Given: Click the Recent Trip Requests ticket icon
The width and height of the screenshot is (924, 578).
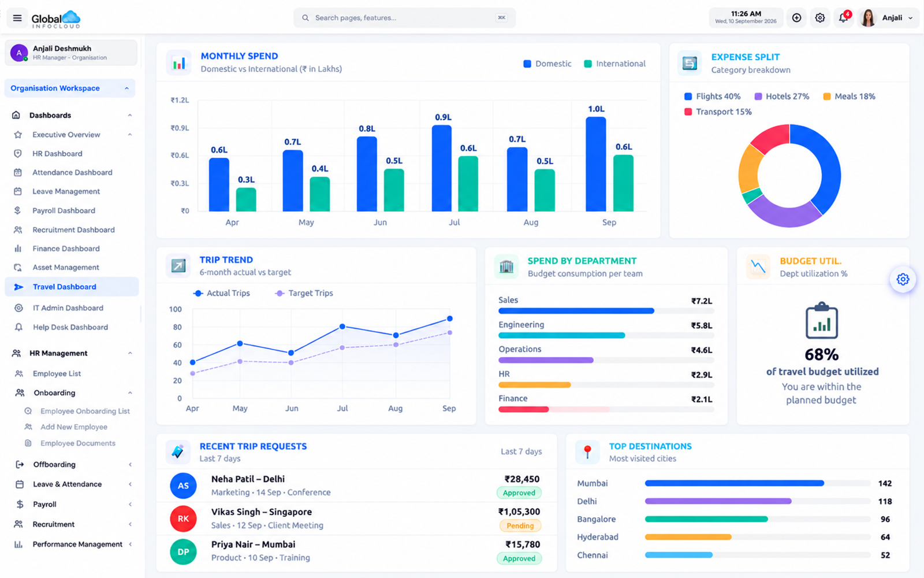Looking at the screenshot, I should pyautogui.click(x=178, y=452).
